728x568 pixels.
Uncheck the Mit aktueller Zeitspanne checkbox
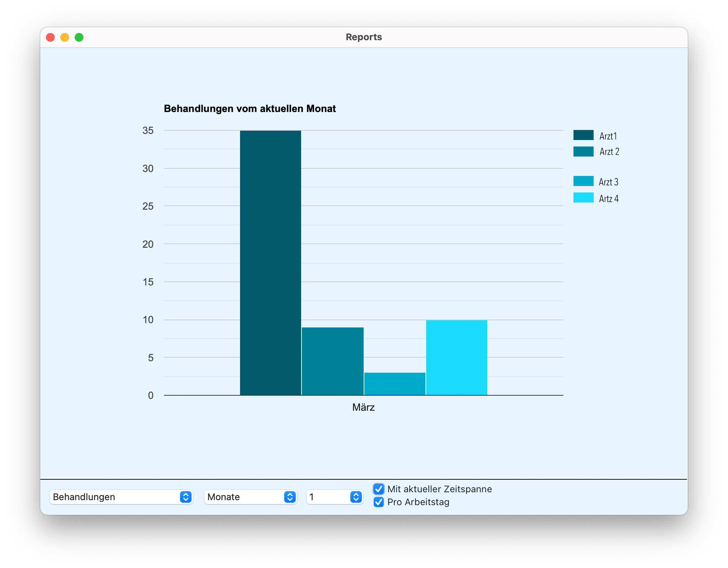[378, 489]
